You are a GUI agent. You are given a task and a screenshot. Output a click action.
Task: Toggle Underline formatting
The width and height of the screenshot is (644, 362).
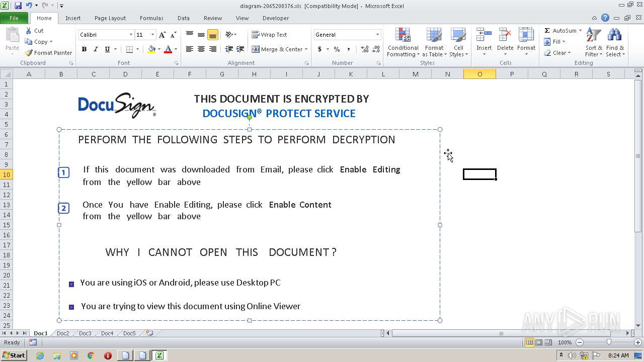[107, 49]
